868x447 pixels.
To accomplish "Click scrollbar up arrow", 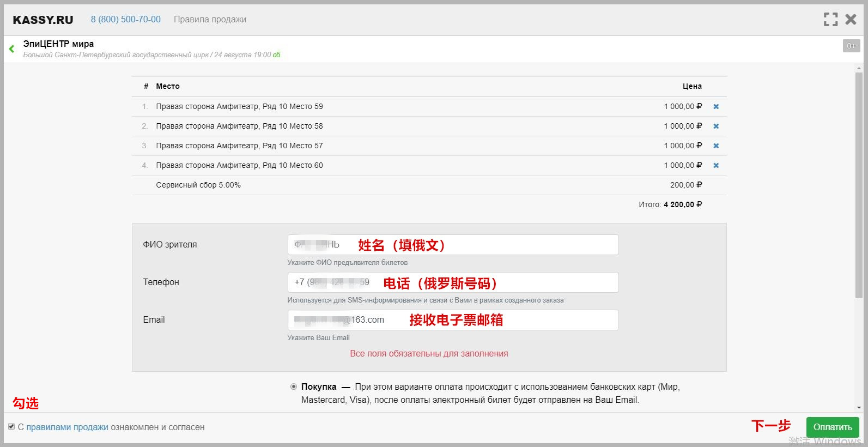I will coord(859,68).
